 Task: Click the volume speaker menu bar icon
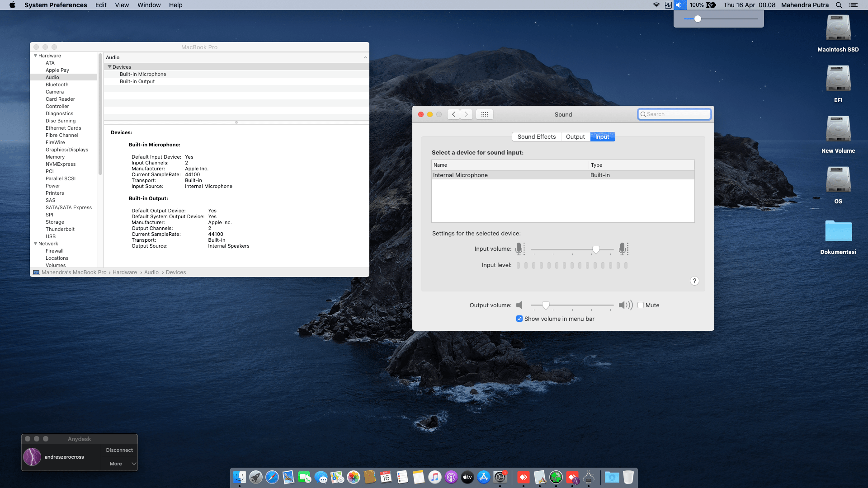[679, 5]
